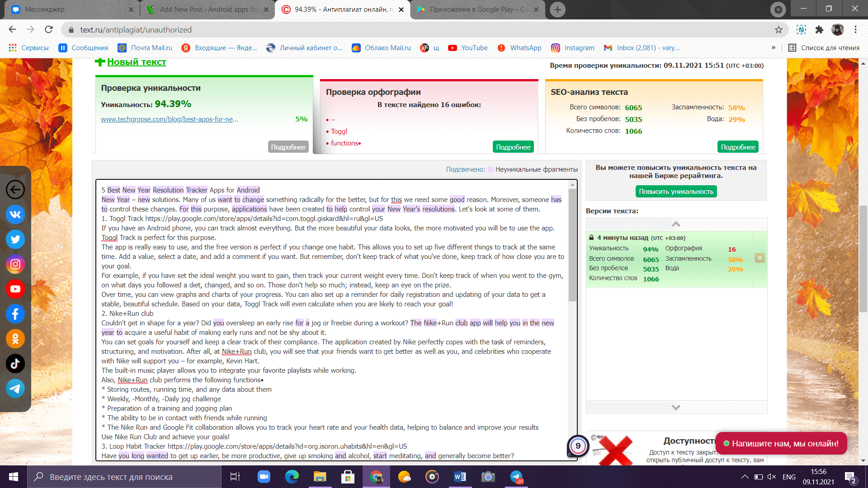Open Telegram sidebar icon

[x=15, y=388]
